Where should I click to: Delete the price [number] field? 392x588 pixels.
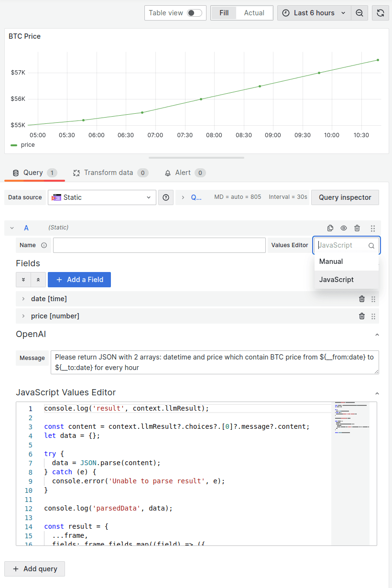(361, 316)
